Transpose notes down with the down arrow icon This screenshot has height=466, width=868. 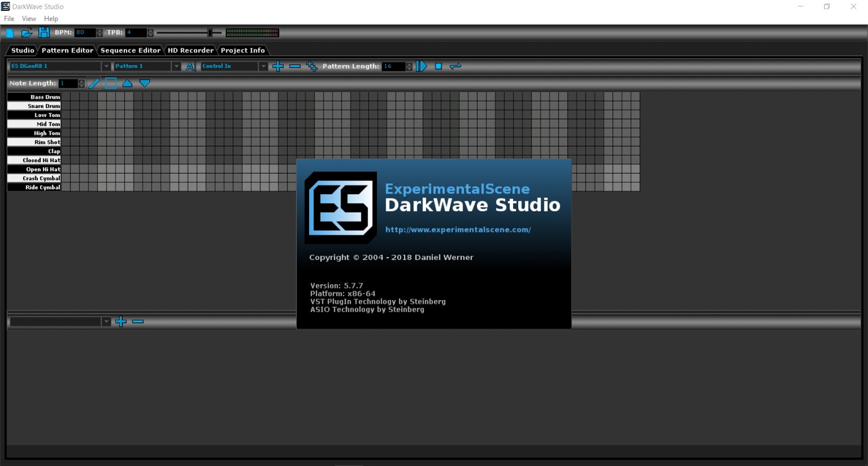coord(144,83)
